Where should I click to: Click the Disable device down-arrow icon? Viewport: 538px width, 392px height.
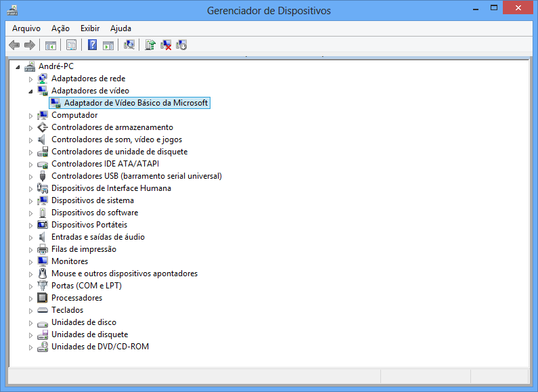tap(181, 45)
